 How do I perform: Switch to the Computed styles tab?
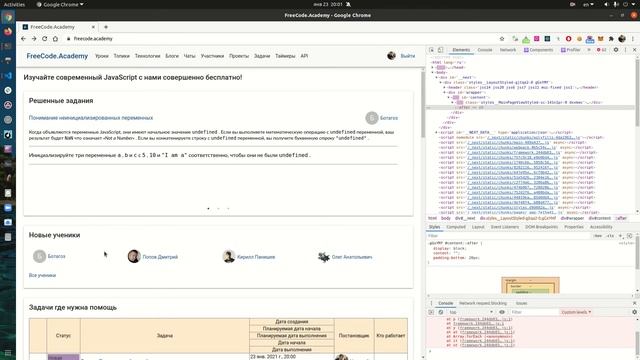point(456,227)
